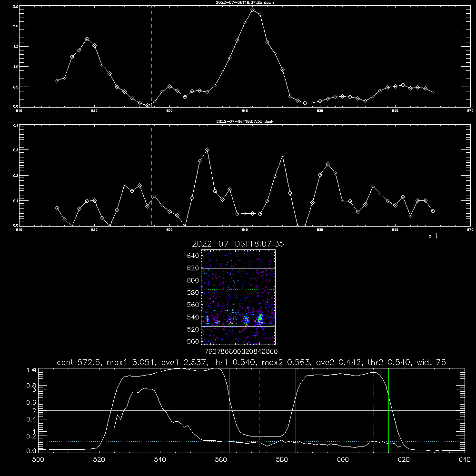Screen dimensions: 476x476
Task: Select the 'ave2 0.442' statistic
Action: tap(339, 362)
